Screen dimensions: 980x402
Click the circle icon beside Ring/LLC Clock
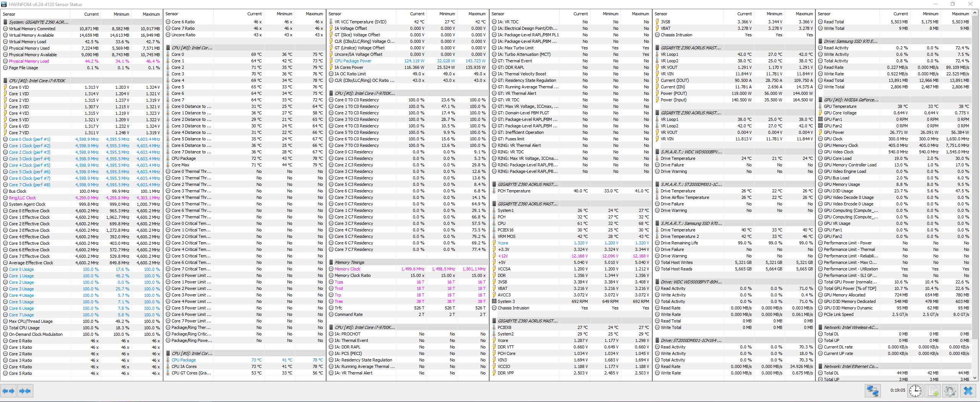(5, 198)
